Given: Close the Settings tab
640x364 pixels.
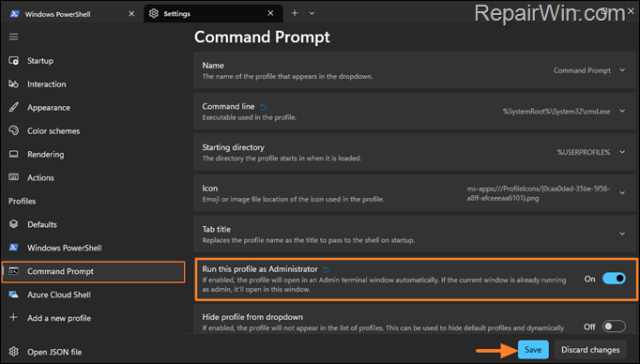Looking at the screenshot, I should tap(270, 13).
